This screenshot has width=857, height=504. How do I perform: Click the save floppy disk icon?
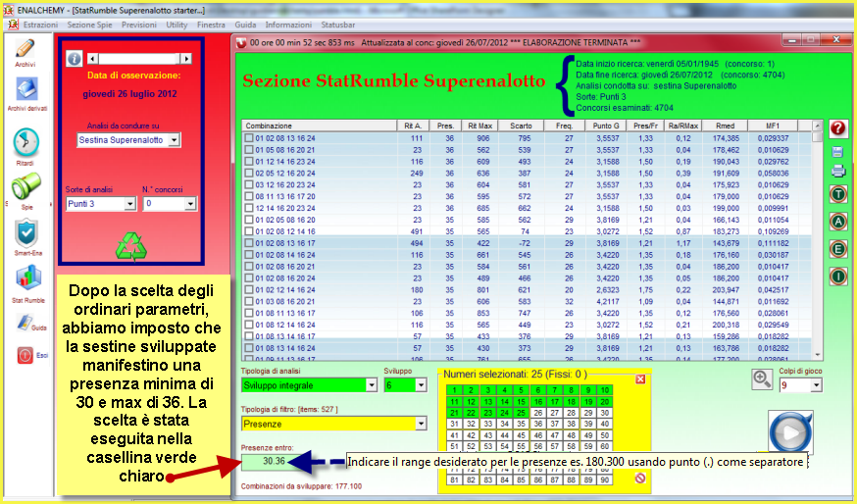(837, 152)
